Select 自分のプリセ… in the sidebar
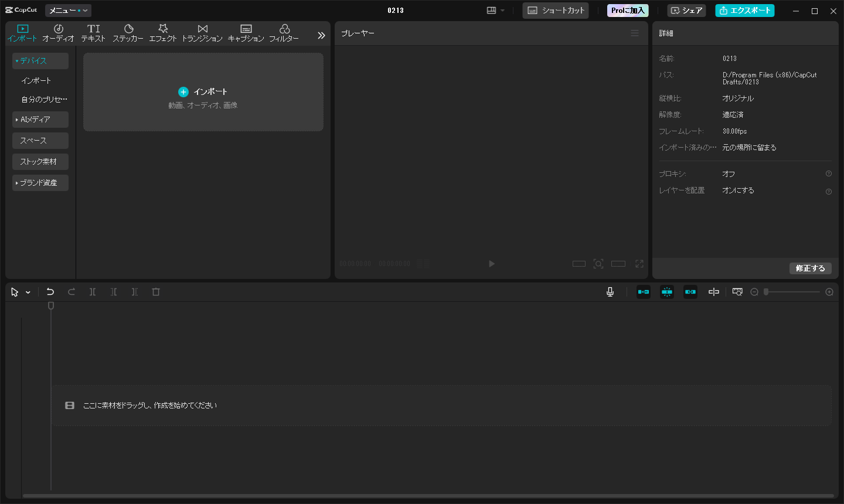This screenshot has height=504, width=844. coord(44,100)
